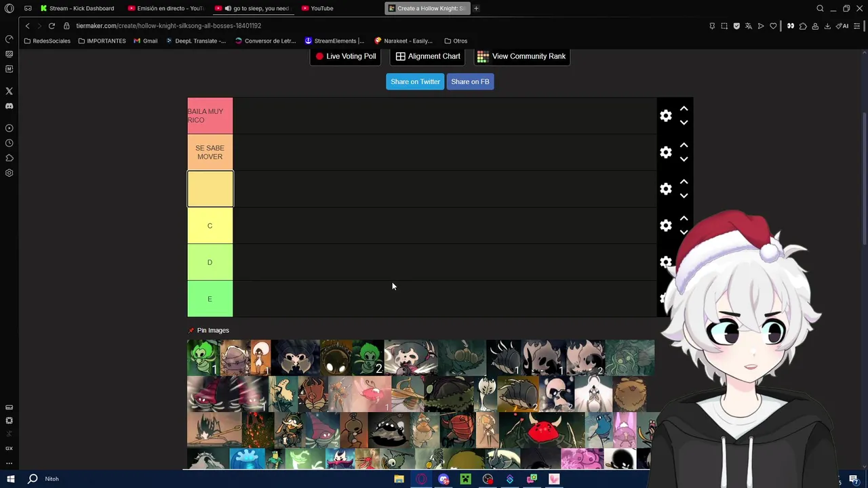Select the green E tier label

click(210, 299)
